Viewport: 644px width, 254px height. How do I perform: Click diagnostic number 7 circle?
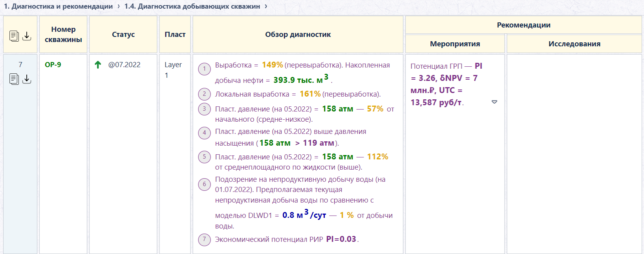tap(204, 239)
